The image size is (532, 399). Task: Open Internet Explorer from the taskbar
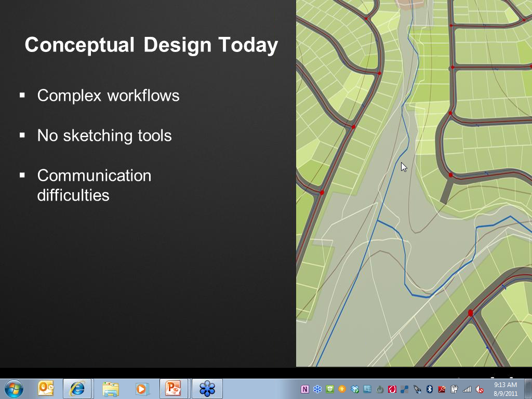(x=77, y=389)
